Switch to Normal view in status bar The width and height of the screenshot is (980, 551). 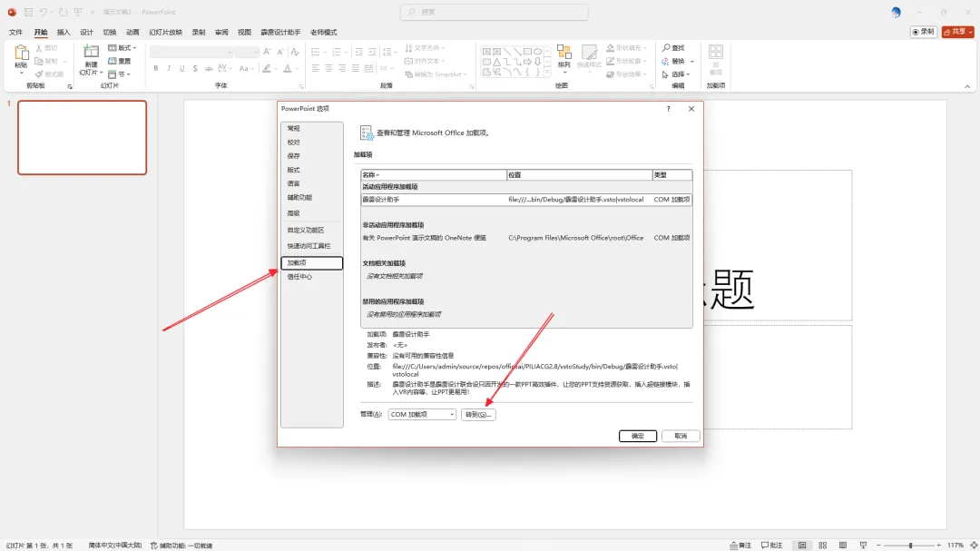click(802, 546)
